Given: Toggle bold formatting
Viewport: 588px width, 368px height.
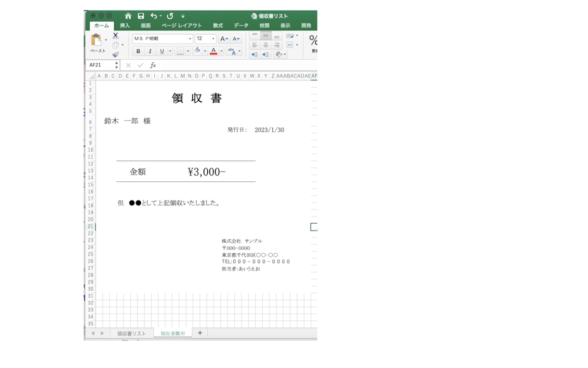Looking at the screenshot, I should [x=138, y=51].
